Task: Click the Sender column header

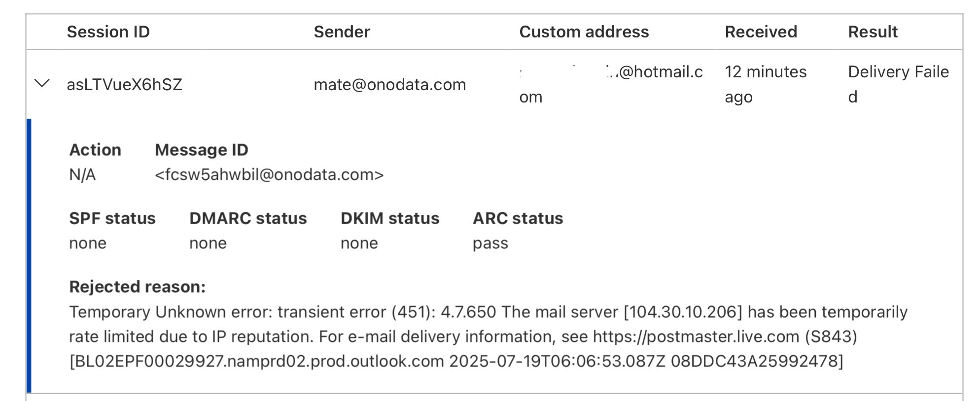Action: pyautogui.click(x=342, y=32)
